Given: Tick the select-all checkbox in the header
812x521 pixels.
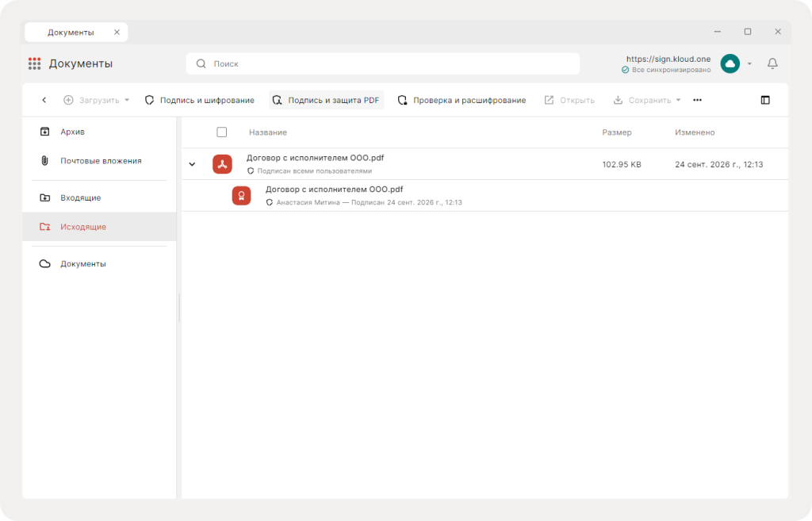Looking at the screenshot, I should click(222, 132).
